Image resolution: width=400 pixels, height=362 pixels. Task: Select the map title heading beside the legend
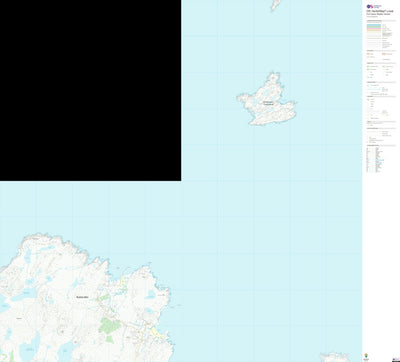pos(379,12)
